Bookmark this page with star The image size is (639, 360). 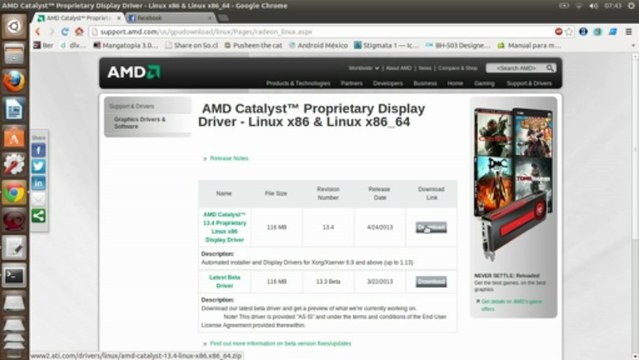click(x=569, y=31)
